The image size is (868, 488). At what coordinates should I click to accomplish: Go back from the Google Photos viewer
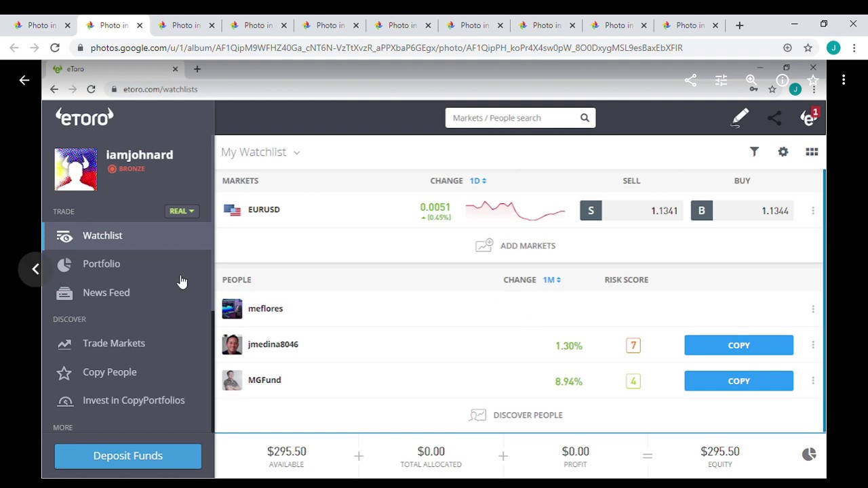tap(24, 80)
